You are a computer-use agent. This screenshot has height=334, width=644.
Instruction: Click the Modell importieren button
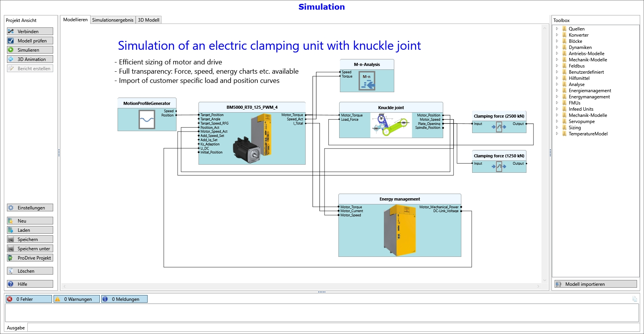595,284
